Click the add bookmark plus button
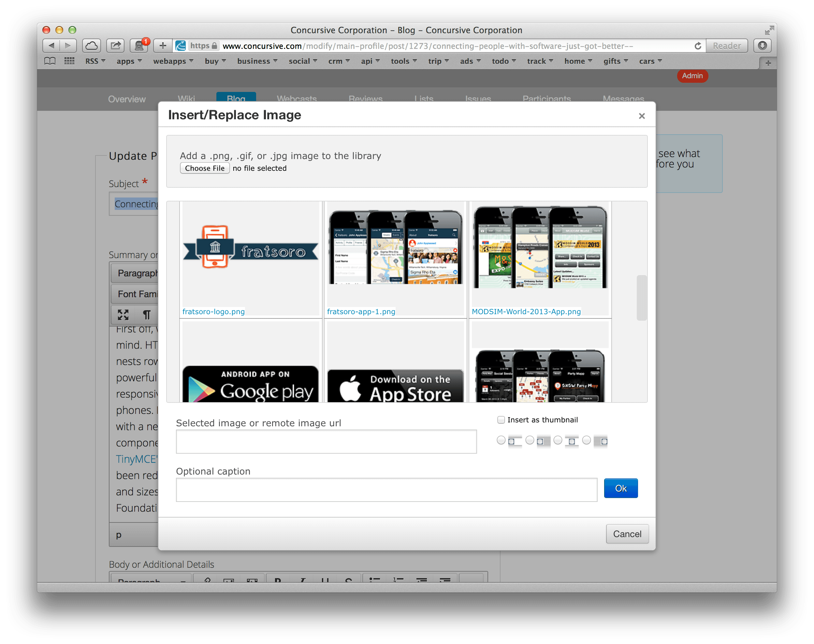 point(163,46)
